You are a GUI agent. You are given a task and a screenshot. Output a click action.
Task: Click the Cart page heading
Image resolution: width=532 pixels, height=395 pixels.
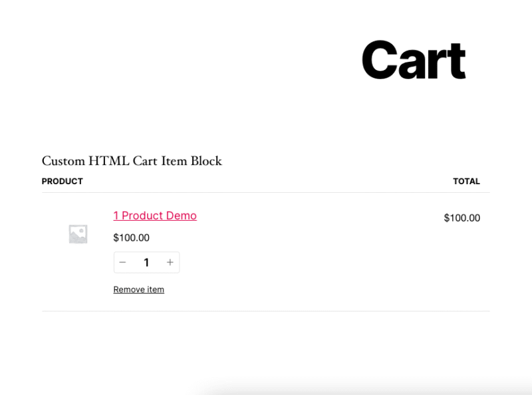(413, 59)
